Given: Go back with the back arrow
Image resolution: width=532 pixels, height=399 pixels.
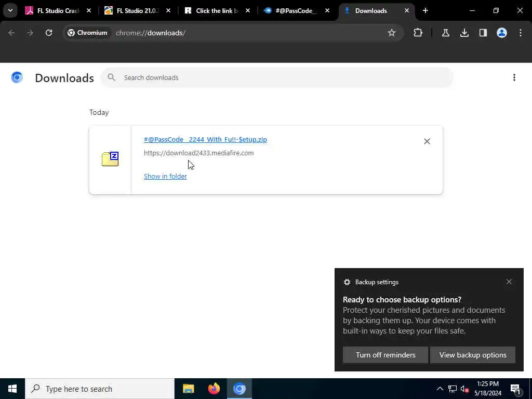Looking at the screenshot, I should (11, 33).
